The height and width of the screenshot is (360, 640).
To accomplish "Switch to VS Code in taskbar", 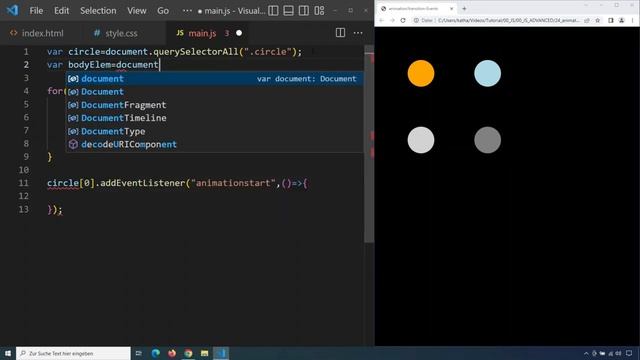I will point(221,353).
